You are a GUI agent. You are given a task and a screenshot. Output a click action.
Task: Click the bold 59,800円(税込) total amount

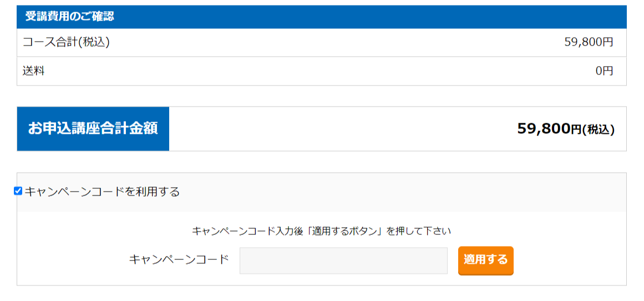pyautogui.click(x=566, y=129)
